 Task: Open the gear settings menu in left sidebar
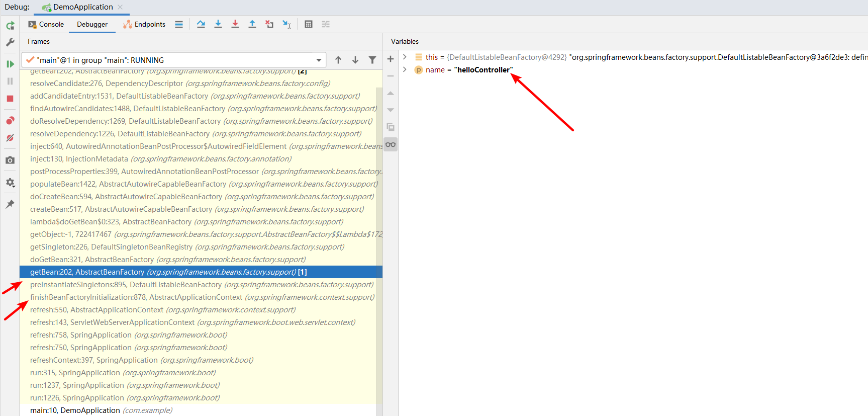pyautogui.click(x=10, y=183)
